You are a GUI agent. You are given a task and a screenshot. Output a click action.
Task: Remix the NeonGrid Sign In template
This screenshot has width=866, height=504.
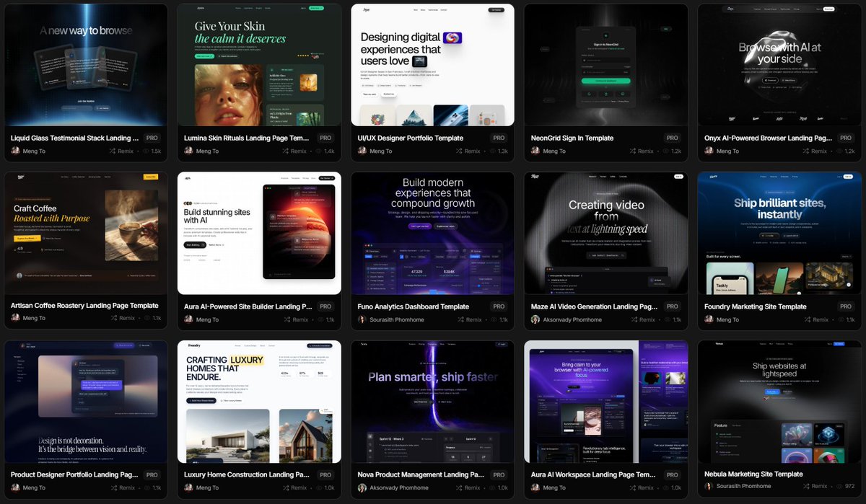pos(642,151)
